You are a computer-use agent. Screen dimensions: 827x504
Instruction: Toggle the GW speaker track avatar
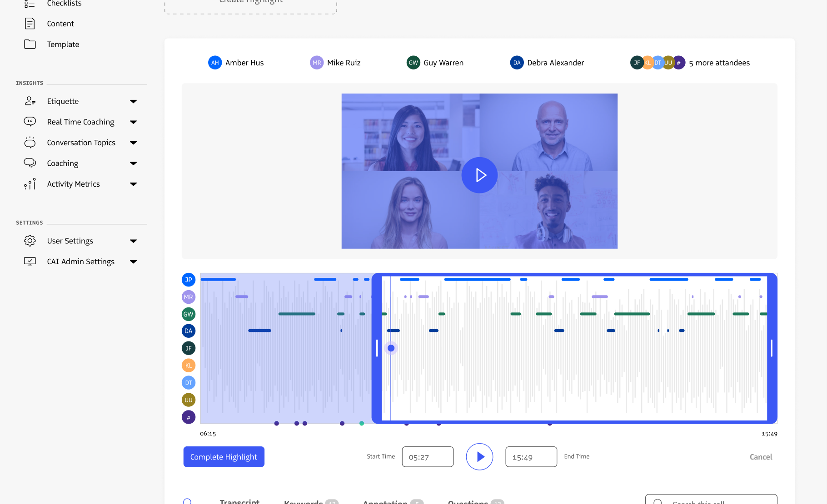point(189,314)
